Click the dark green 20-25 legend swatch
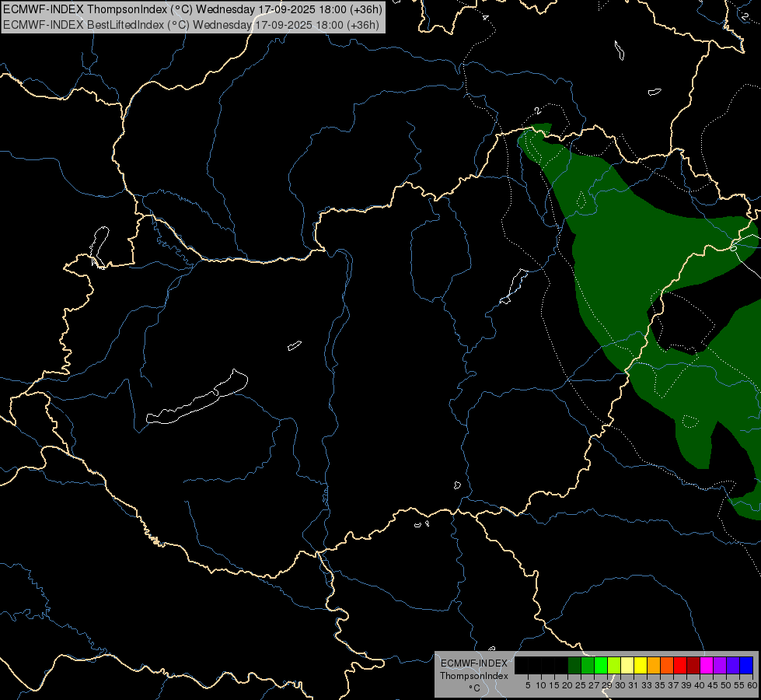This screenshot has width=761, height=700. [x=574, y=665]
